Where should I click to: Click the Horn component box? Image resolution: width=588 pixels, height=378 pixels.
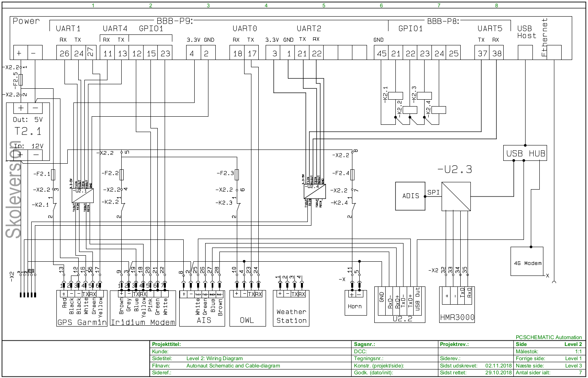coord(355,303)
